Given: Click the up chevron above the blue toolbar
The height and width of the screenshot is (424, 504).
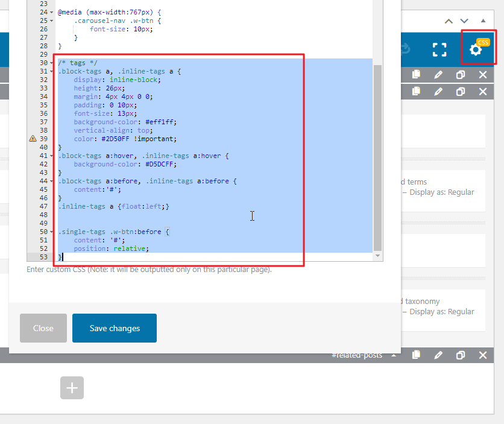Looking at the screenshot, I should point(449,21).
